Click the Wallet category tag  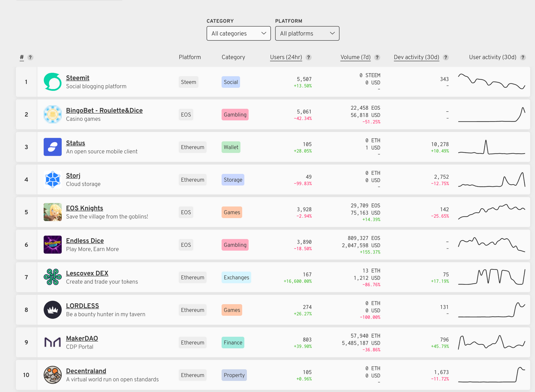coord(231,147)
